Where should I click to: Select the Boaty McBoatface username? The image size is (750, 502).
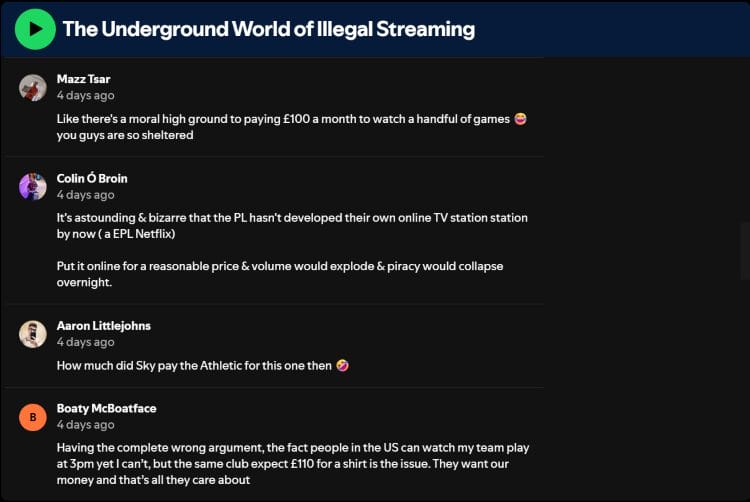[106, 408]
